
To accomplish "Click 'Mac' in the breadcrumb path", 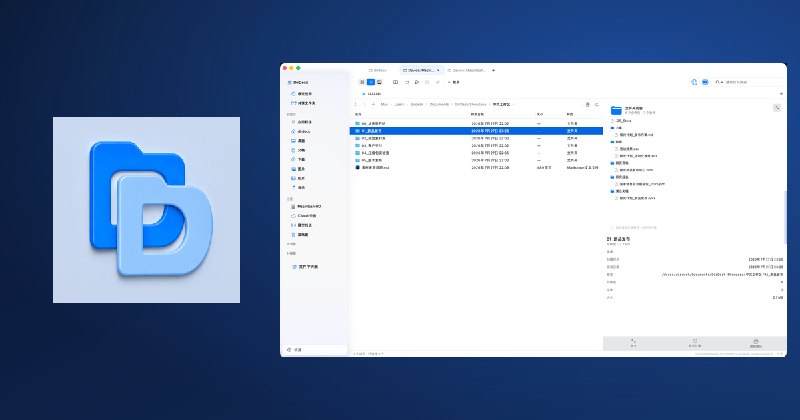I will 384,105.
